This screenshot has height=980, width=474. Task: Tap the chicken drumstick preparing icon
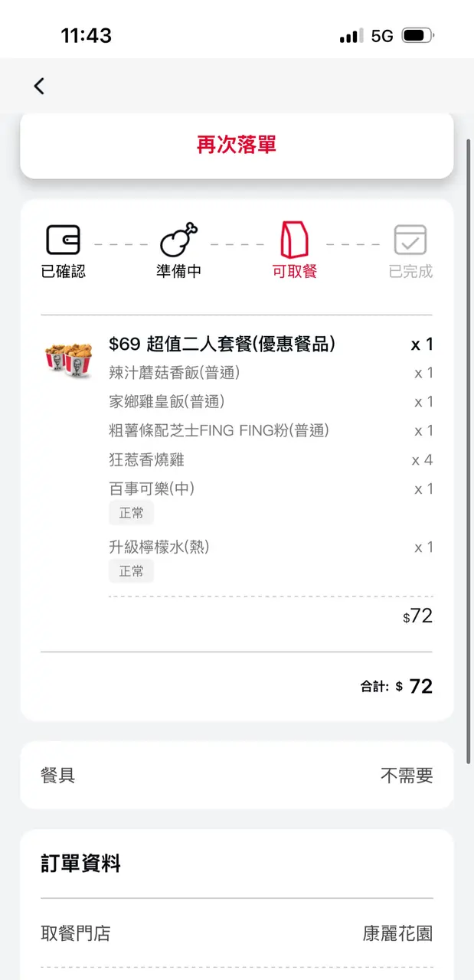coord(178,240)
